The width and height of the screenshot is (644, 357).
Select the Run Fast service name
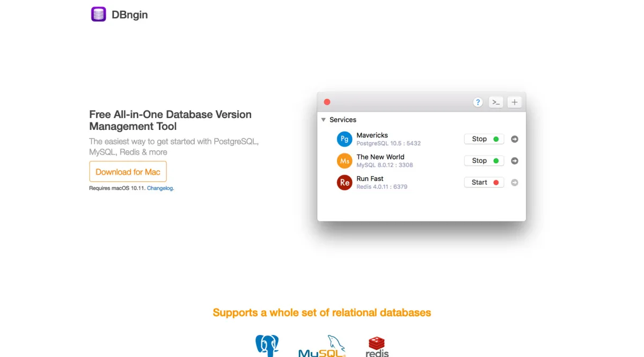tap(370, 179)
